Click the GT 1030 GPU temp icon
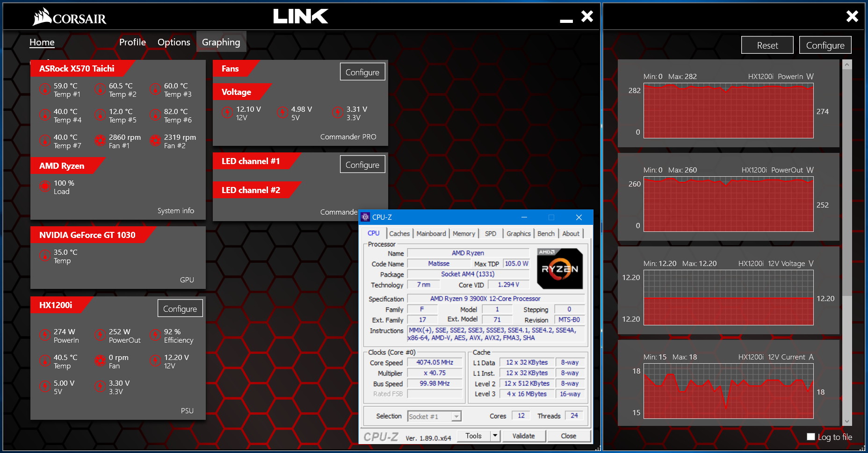 tap(44, 255)
